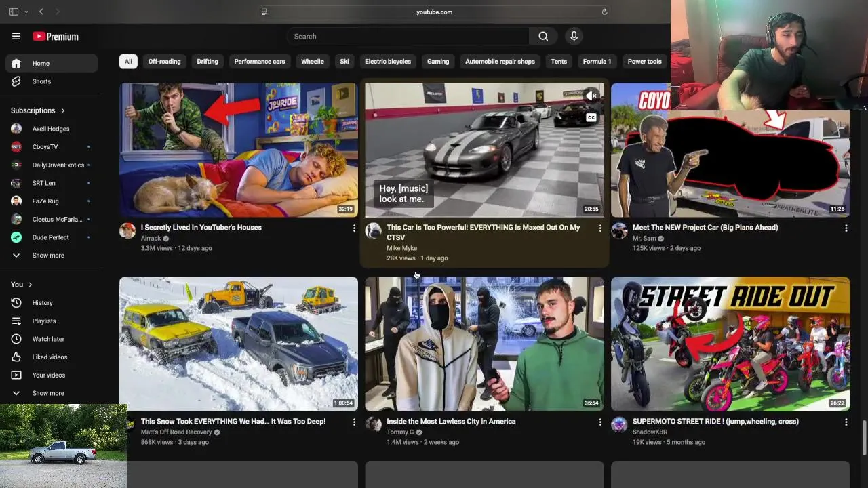868x488 pixels.
Task: Open Liked videos in the sidebar
Action: pyautogui.click(x=52, y=357)
